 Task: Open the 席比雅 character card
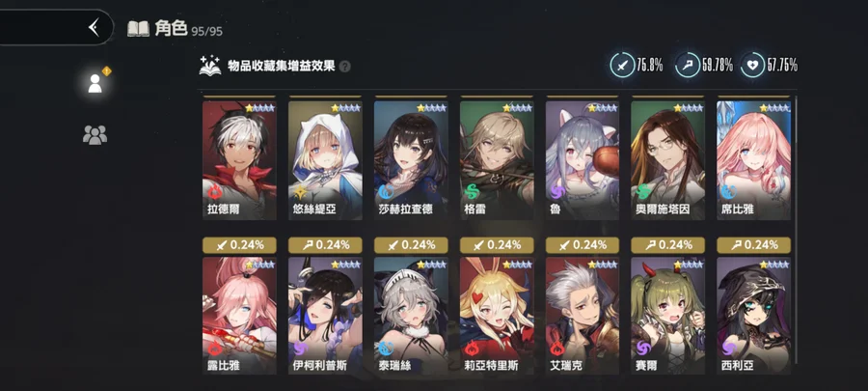(754, 160)
